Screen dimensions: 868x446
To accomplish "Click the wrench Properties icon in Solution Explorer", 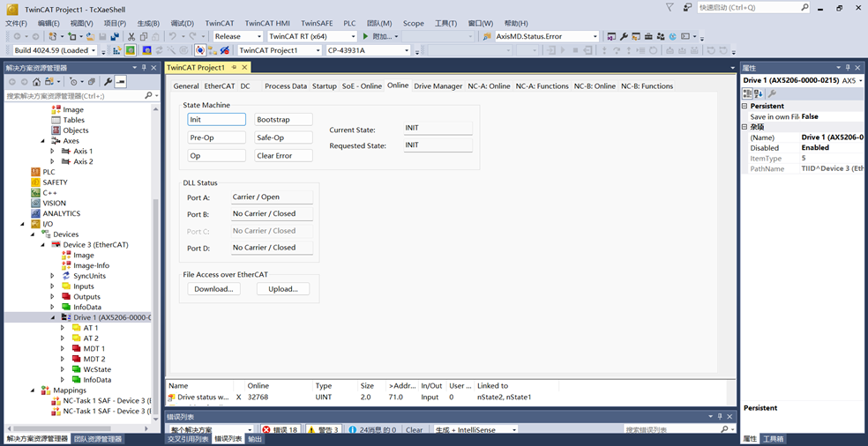I will pos(108,82).
